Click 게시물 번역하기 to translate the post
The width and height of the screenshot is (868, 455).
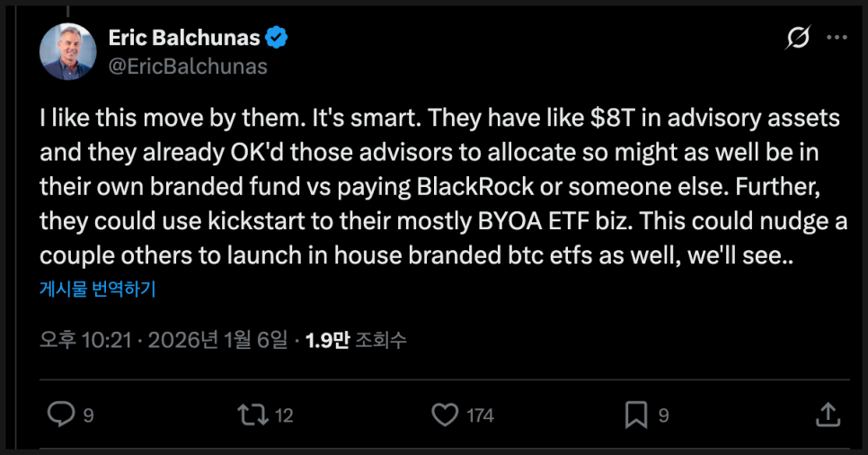97,290
